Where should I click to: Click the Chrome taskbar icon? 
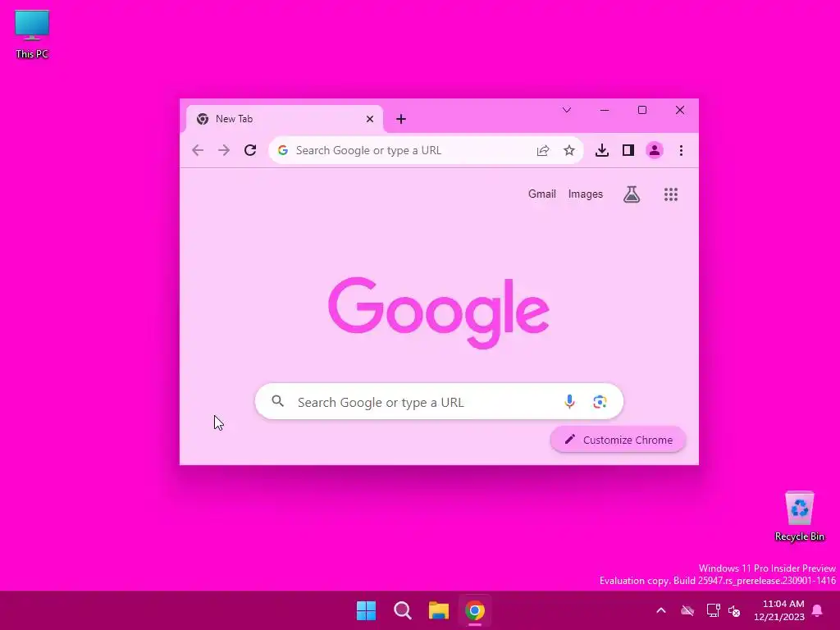475,610
